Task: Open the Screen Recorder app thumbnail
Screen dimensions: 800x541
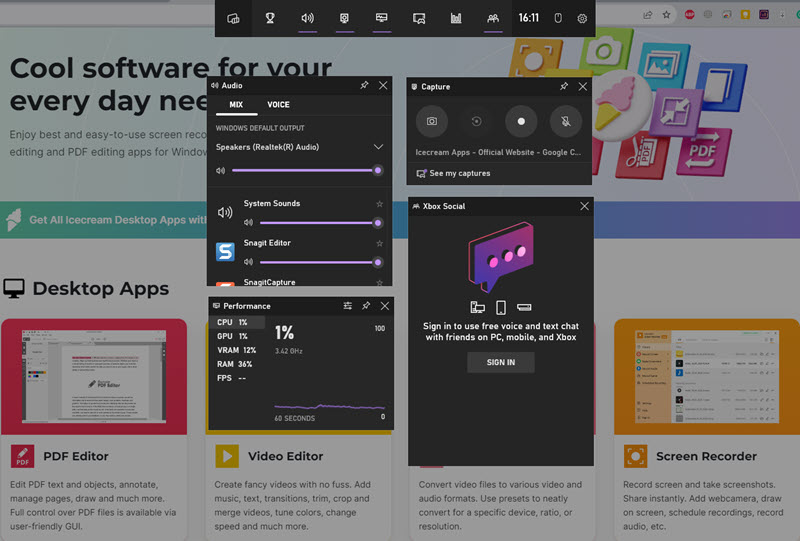Action: (x=707, y=377)
